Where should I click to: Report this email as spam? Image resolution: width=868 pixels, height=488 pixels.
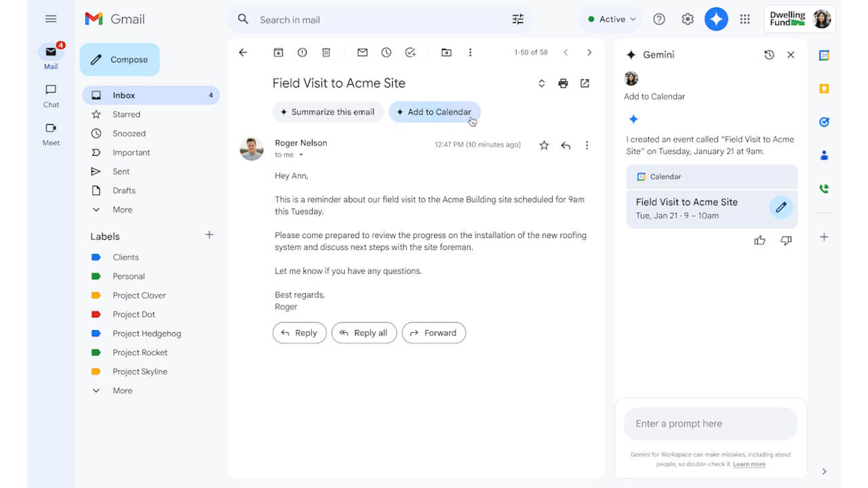302,52
